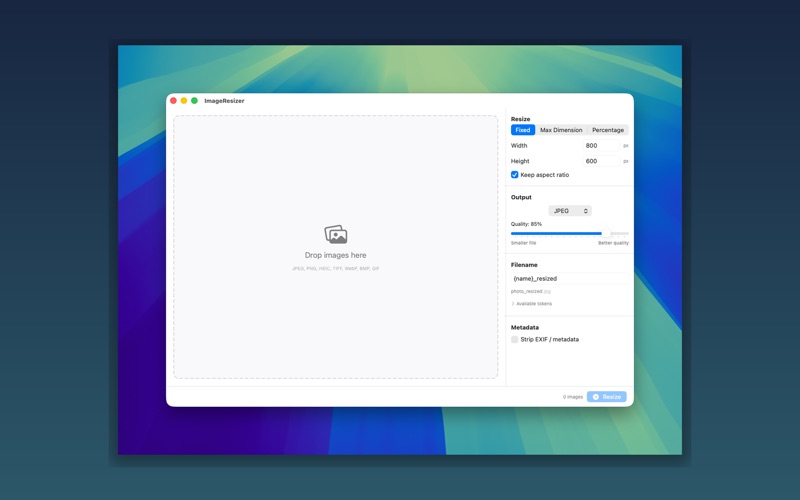Click the green zoom window button
Image resolution: width=800 pixels, height=500 pixels.
[194, 101]
